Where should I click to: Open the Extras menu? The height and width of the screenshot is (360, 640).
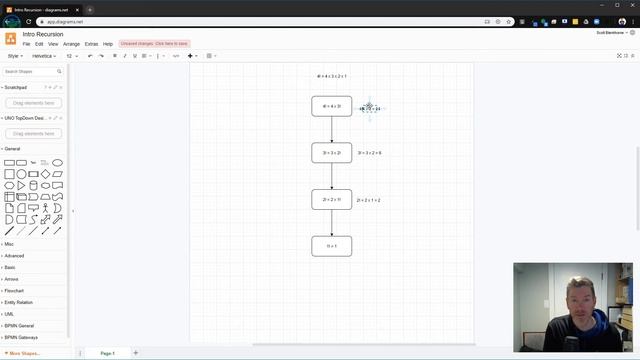point(91,44)
